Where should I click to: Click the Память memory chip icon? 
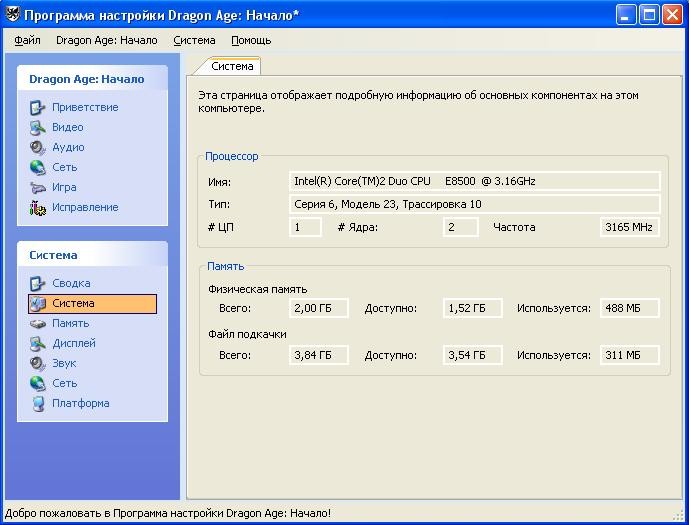click(x=37, y=324)
